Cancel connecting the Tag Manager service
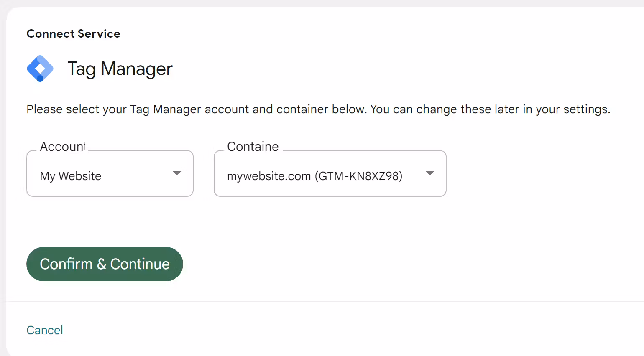The height and width of the screenshot is (356, 644). (44, 330)
